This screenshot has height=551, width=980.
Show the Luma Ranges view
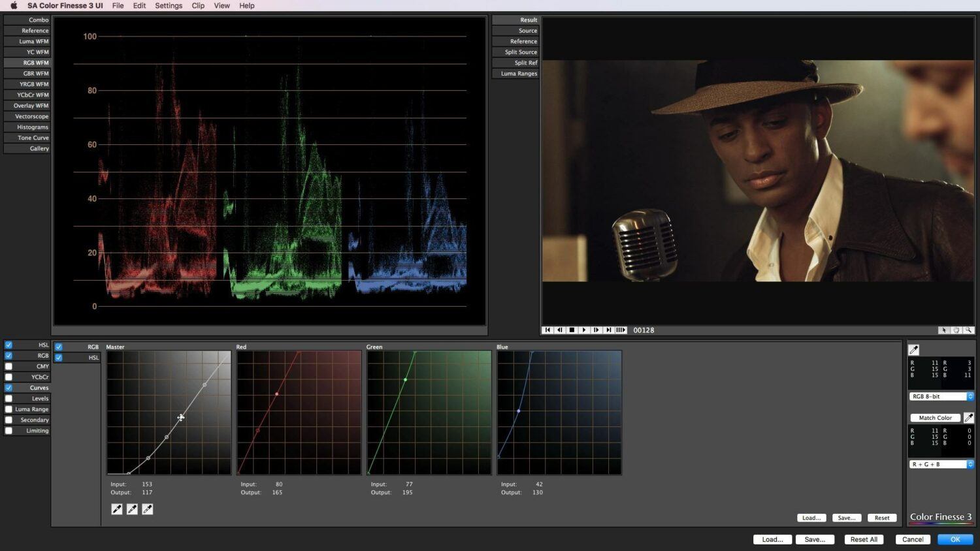515,73
